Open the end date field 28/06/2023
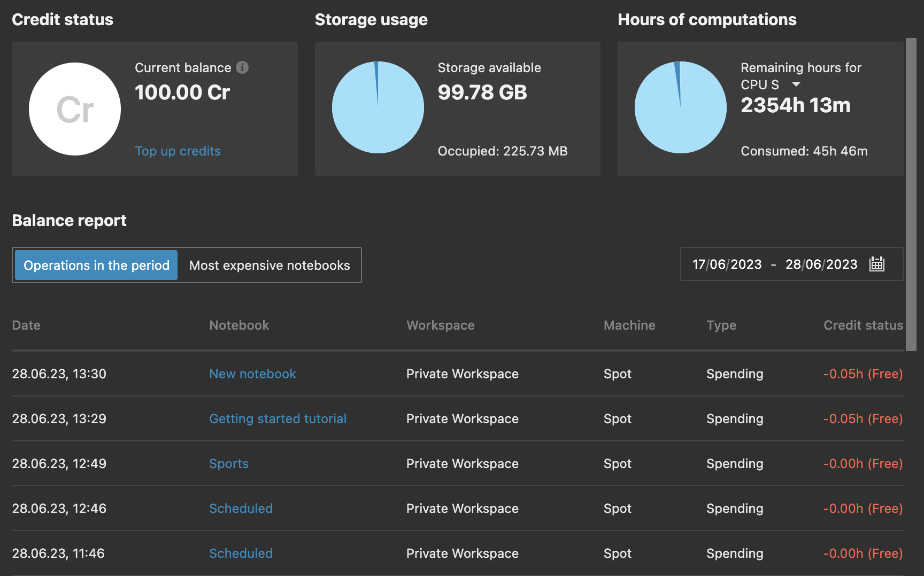This screenshot has width=924, height=576. [821, 264]
